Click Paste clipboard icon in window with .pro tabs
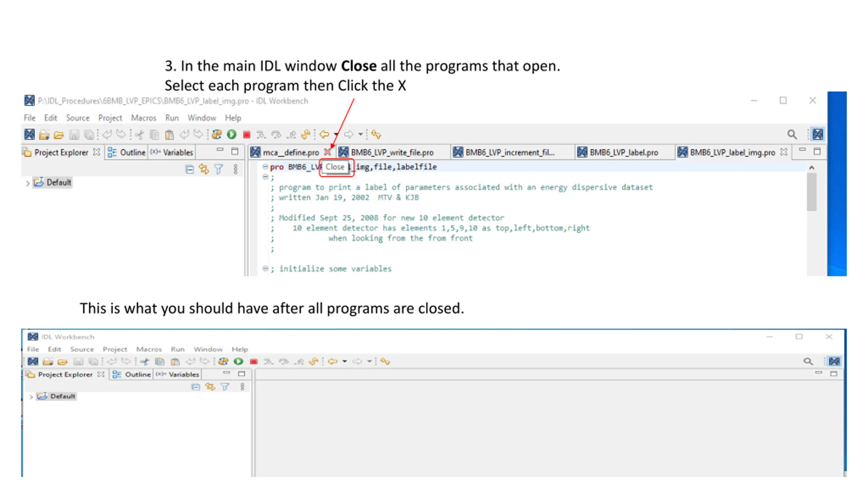 tap(169, 135)
